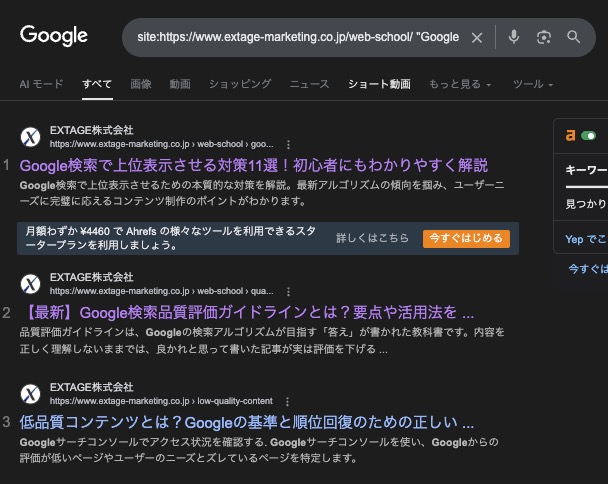
Task: Click the Google logo
Action: click(x=54, y=36)
